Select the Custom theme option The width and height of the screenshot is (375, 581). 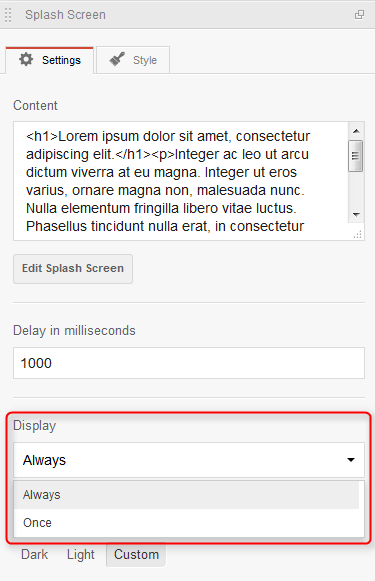point(136,554)
